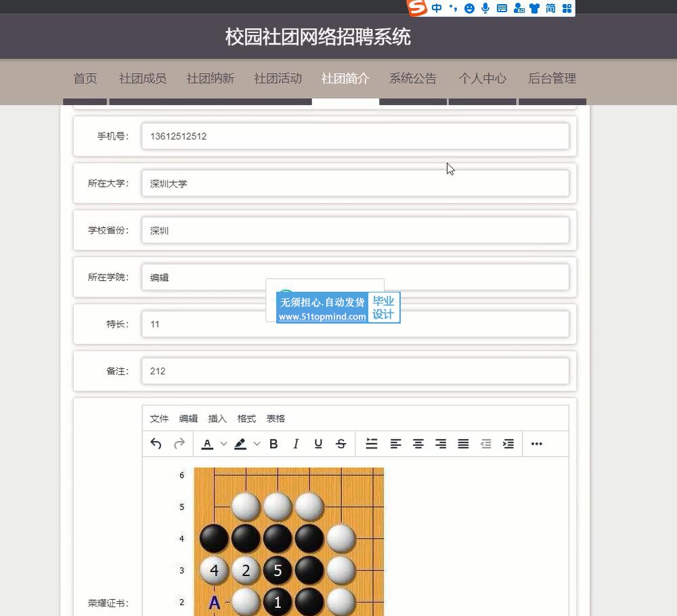The width and height of the screenshot is (677, 616).
Task: Increase indent in the editor
Action: point(508,444)
